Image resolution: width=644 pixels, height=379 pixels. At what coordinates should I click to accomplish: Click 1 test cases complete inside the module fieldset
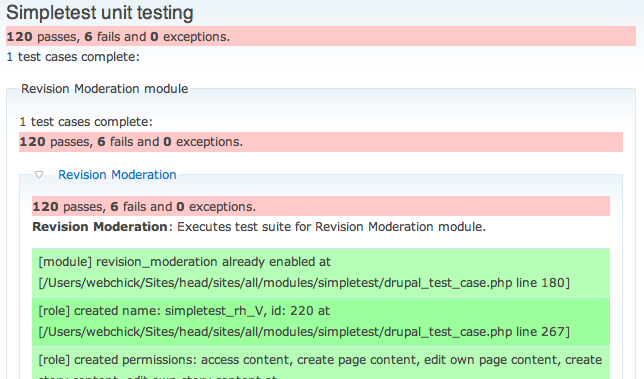[x=86, y=122]
